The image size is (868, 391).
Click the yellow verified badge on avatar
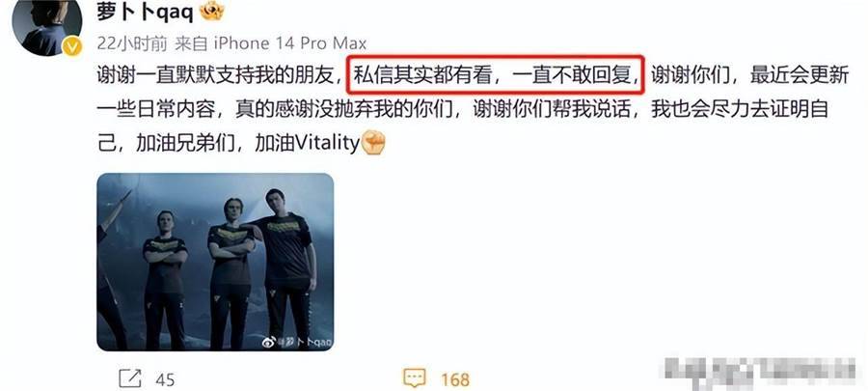(72, 47)
